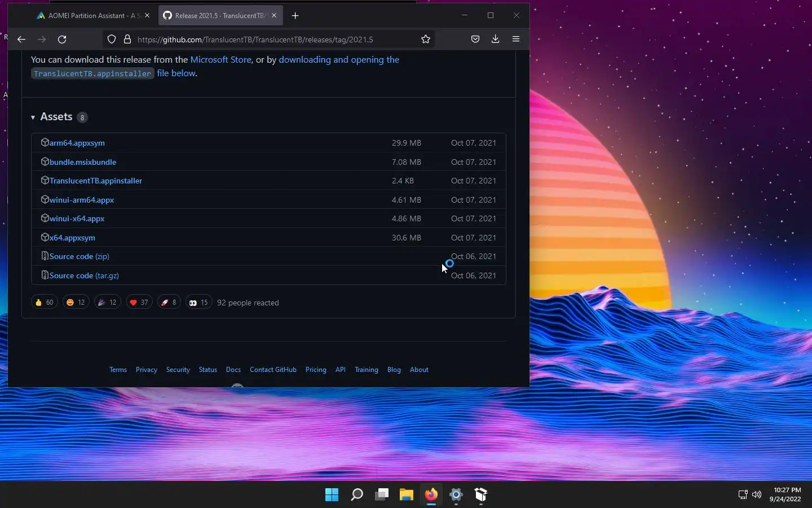This screenshot has width=812, height=508.
Task: Select the Release 2021.5 TranslucentTB tab
Action: click(220, 16)
